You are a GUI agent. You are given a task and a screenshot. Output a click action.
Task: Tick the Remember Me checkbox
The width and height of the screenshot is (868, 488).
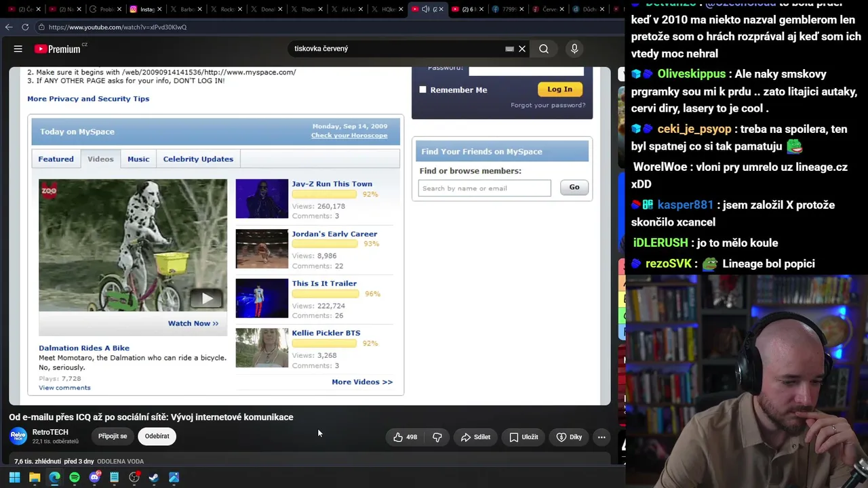point(423,89)
